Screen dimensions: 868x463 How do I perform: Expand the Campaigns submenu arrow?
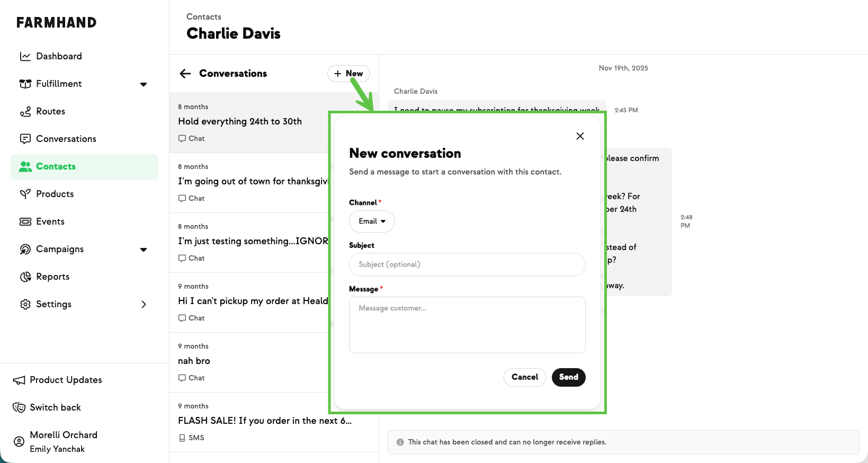tap(144, 250)
